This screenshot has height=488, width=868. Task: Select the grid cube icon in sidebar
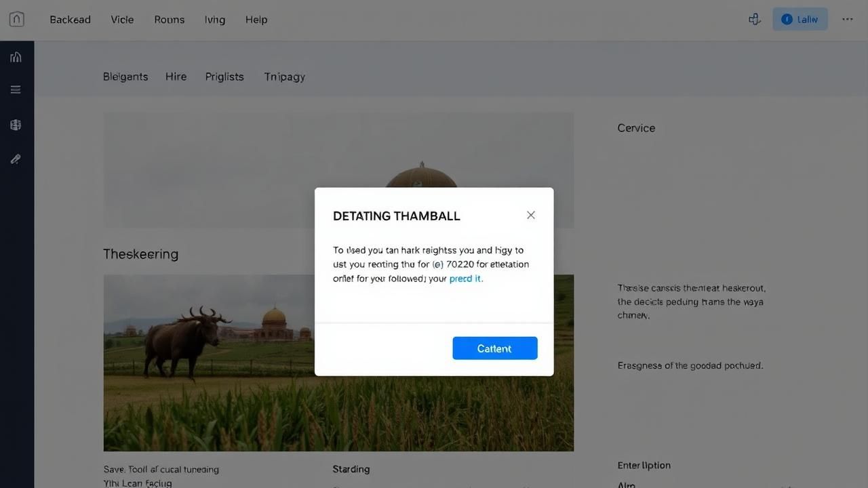(x=16, y=125)
